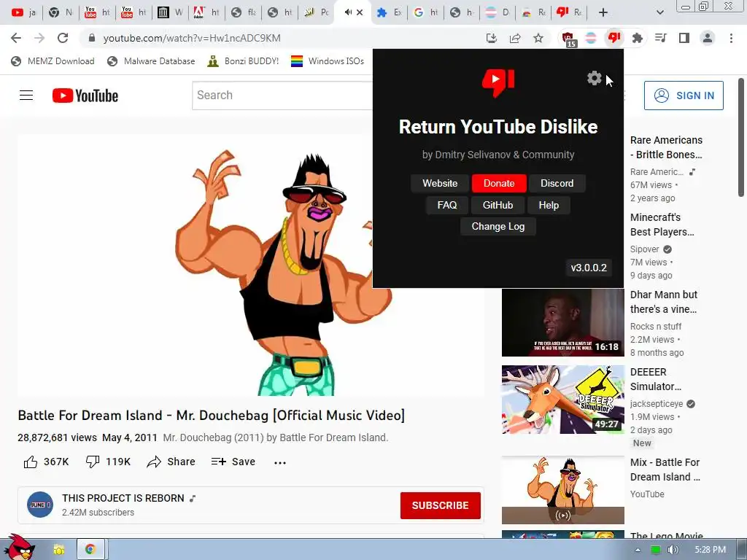The height and width of the screenshot is (560, 747).
Task: Like the video with thumbs up
Action: (46, 462)
